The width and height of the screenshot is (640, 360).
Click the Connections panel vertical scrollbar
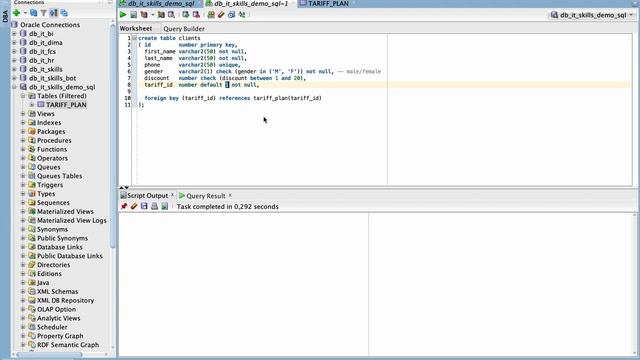pos(113,135)
